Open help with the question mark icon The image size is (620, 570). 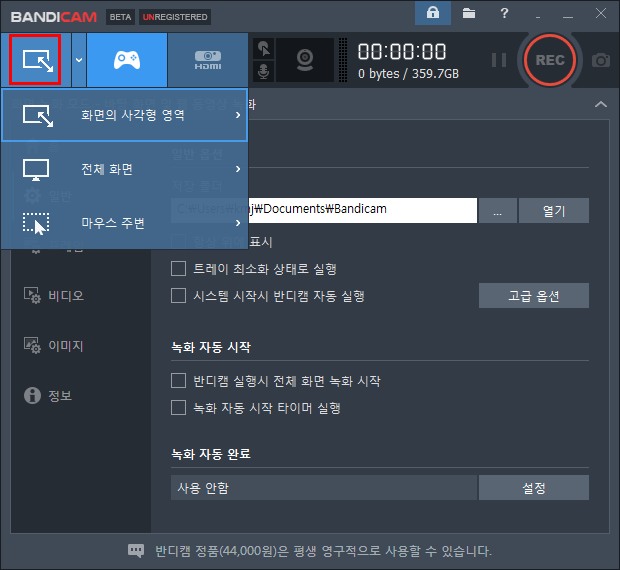pos(504,13)
